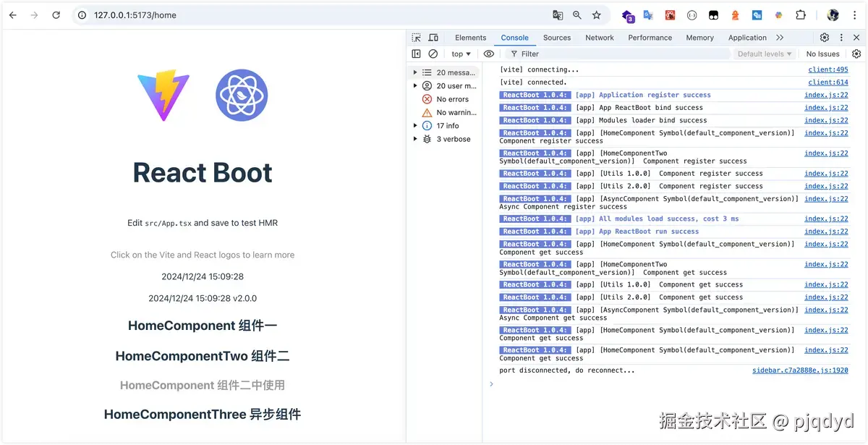Open the top JavaScript context dropdown

click(x=461, y=54)
